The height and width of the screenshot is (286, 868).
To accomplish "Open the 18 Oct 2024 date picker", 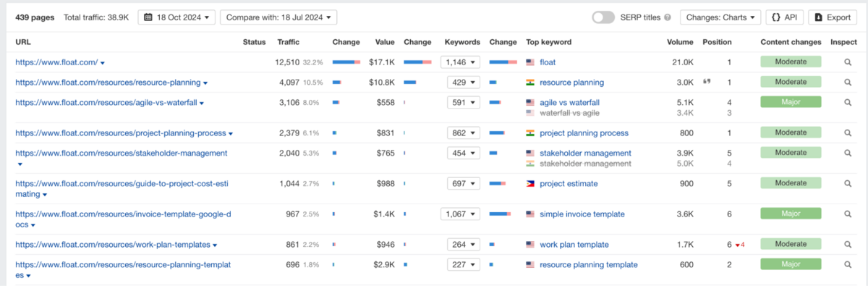I will coord(176,17).
